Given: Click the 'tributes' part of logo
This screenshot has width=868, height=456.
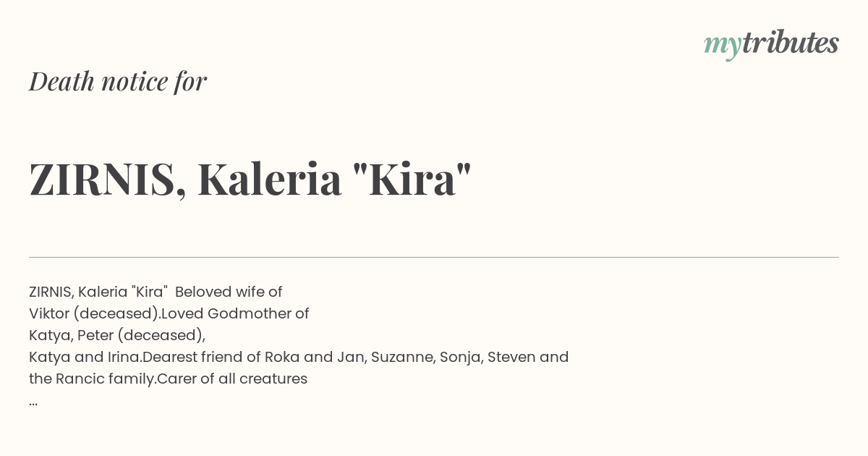Looking at the screenshot, I should (x=791, y=43).
